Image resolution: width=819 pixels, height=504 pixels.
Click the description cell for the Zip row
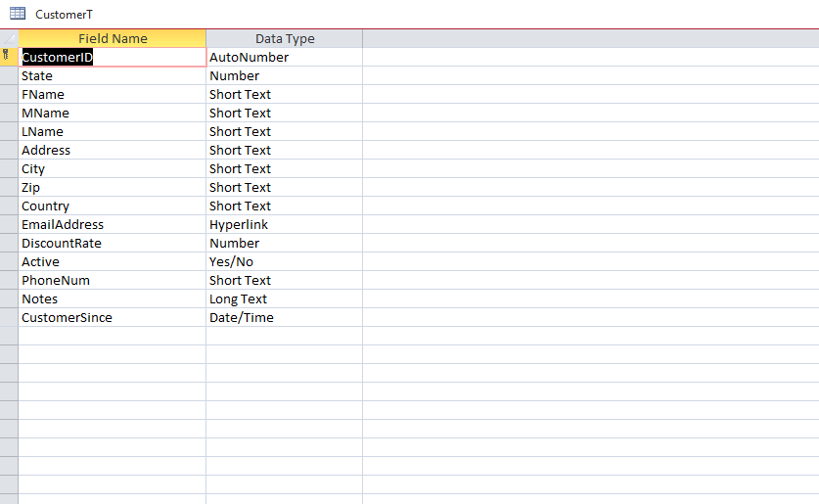point(591,188)
